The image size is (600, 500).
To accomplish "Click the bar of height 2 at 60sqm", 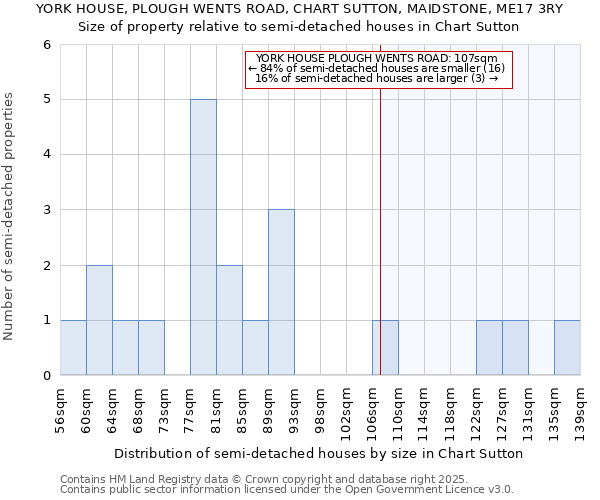I will pos(99,320).
